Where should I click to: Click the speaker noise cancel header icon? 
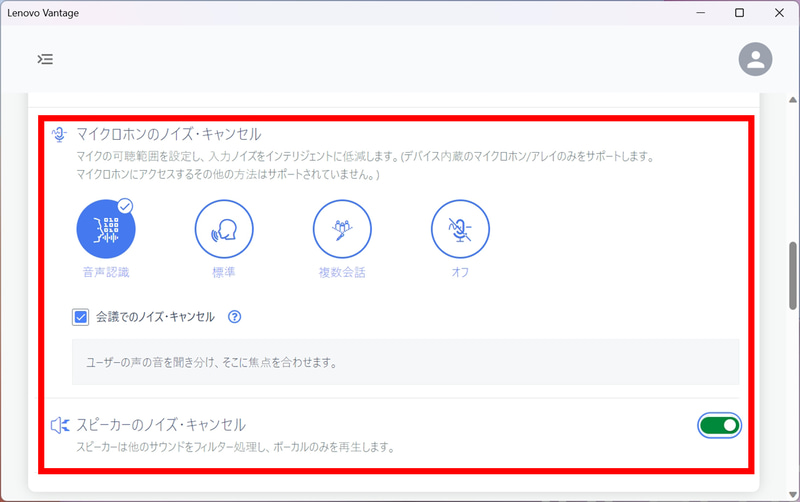[x=60, y=425]
